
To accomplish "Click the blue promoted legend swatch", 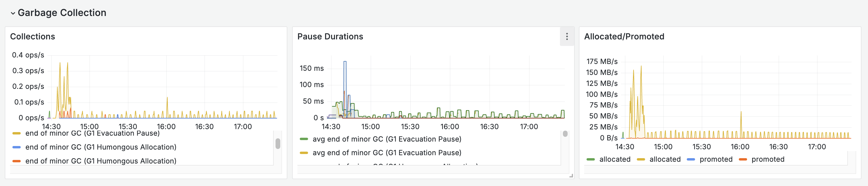I will (691, 159).
